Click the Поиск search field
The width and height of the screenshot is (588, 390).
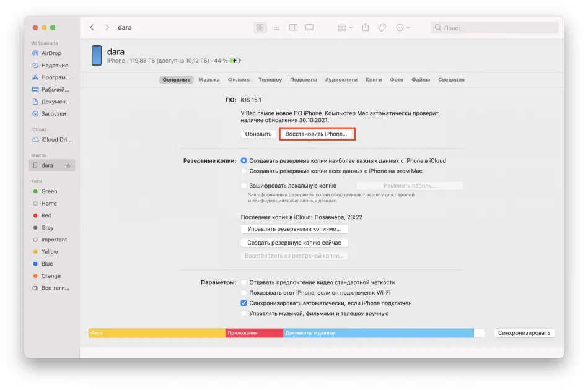pos(494,28)
